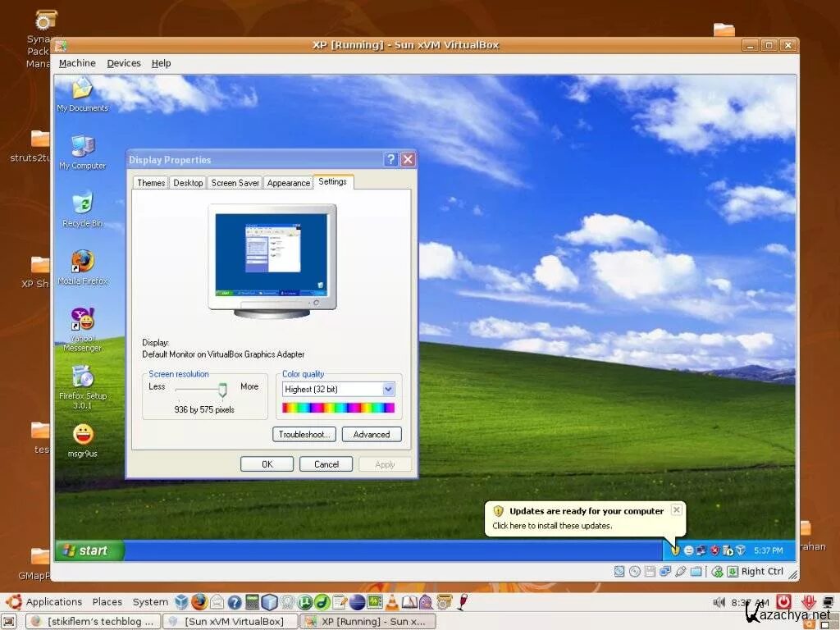The image size is (840, 630).
Task: Select the Recycle Bin icon
Action: coord(83,210)
